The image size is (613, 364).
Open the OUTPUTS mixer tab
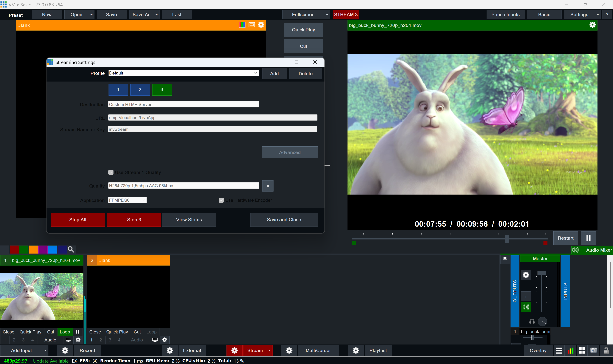point(515,291)
